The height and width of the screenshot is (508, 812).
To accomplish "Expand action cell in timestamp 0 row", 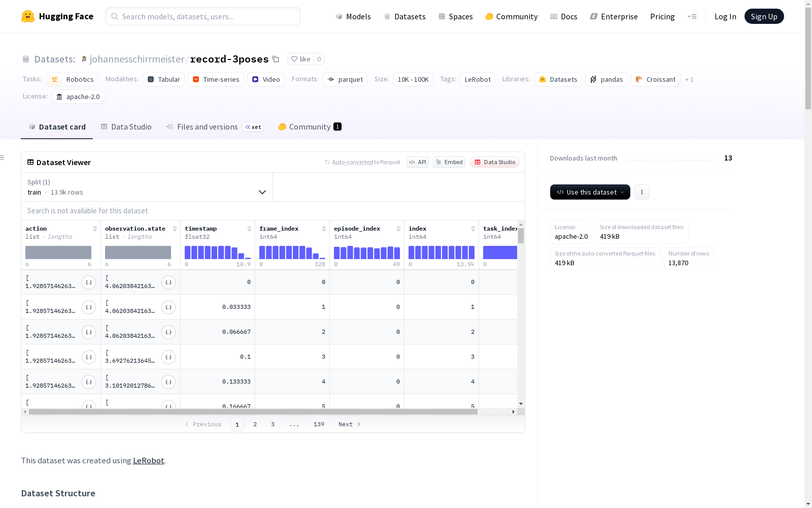I will 89,282.
